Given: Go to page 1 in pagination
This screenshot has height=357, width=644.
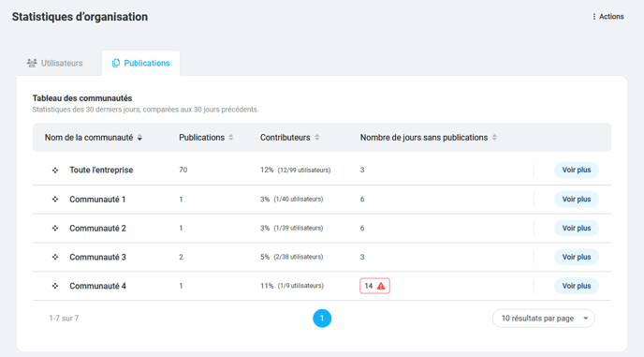Looking at the screenshot, I should click(x=322, y=319).
